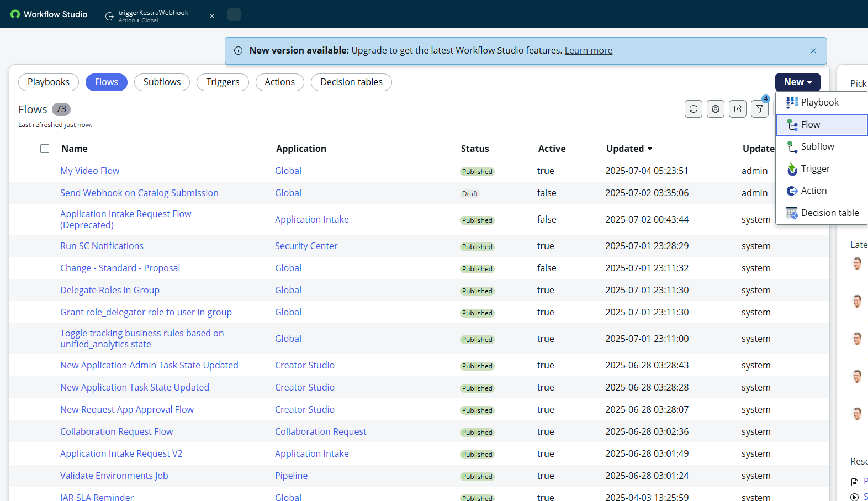This screenshot has height=501, width=868.
Task: Toggle the select-all flows checkbox
Action: 45,149
